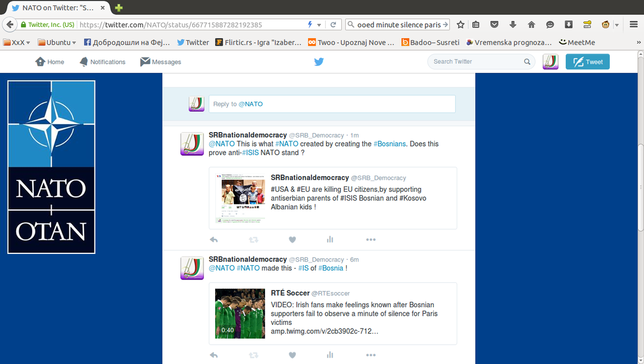Click the Twitter bird logo in header
This screenshot has width=644, height=364.
point(319,62)
